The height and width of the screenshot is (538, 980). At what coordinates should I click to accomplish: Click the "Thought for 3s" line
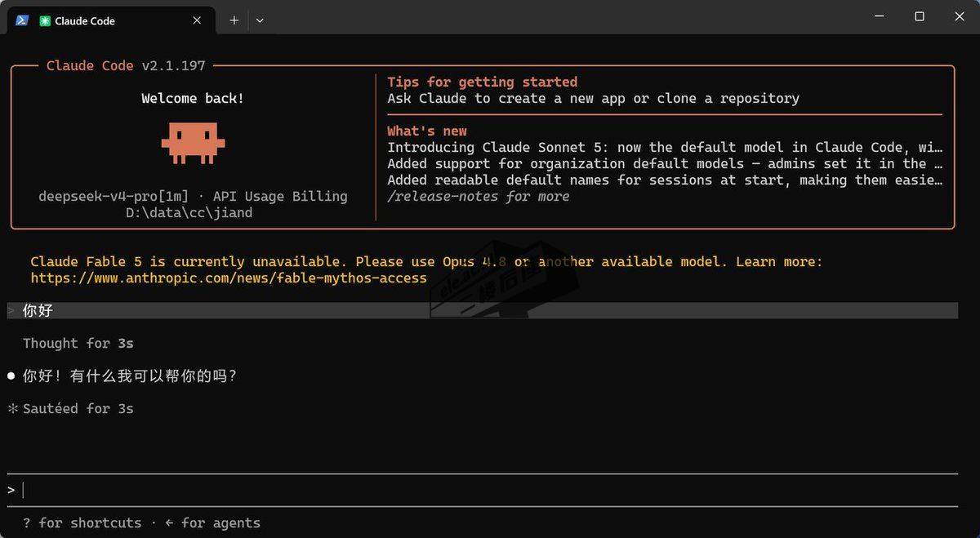point(78,343)
